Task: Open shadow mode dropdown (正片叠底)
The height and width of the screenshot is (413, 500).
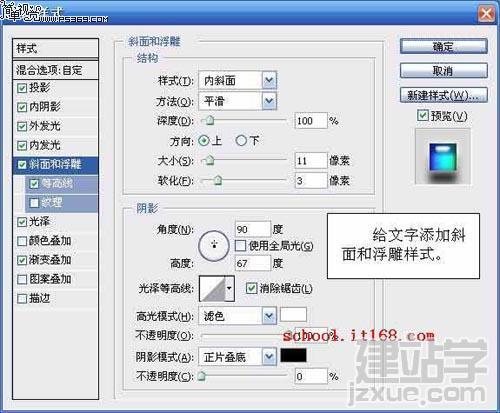Action: [237, 357]
